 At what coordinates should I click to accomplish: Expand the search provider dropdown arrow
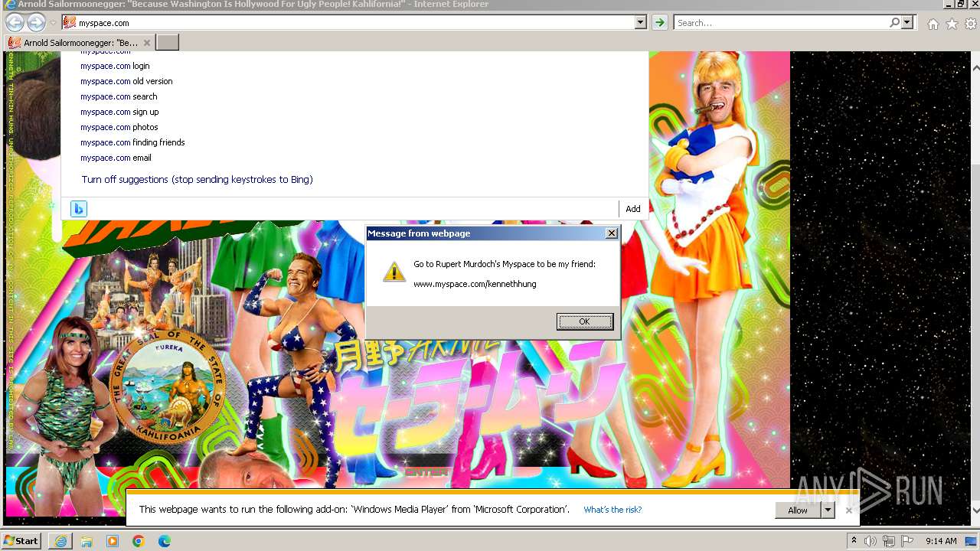pos(907,23)
